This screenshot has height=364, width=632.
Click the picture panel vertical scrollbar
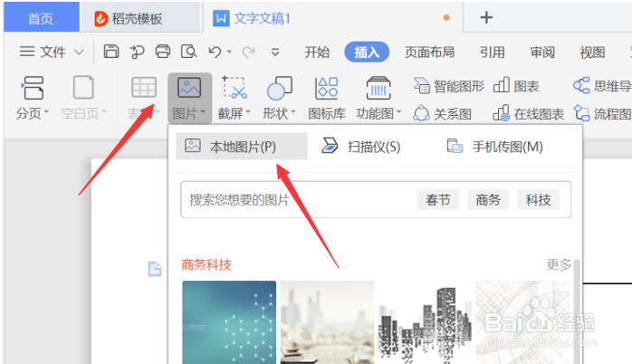(577, 311)
